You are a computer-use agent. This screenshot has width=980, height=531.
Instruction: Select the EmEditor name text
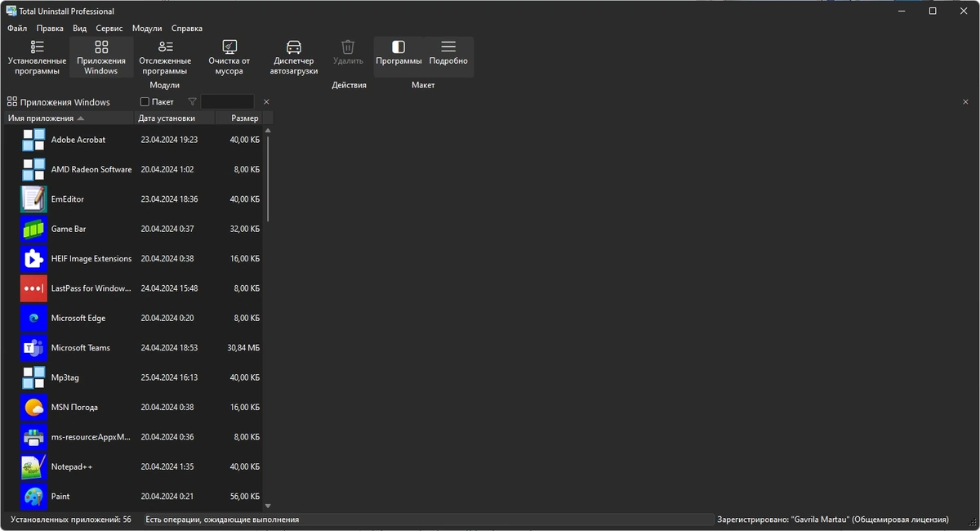click(x=68, y=199)
